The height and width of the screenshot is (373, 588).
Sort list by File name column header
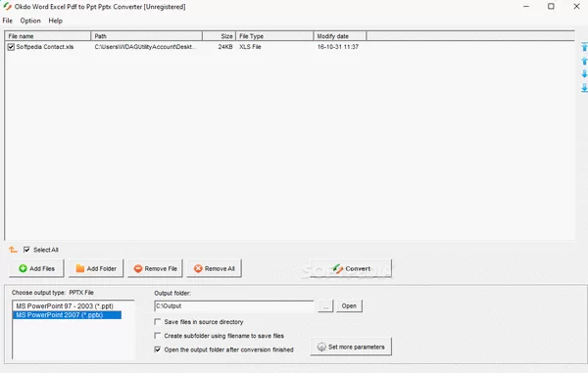[48, 36]
